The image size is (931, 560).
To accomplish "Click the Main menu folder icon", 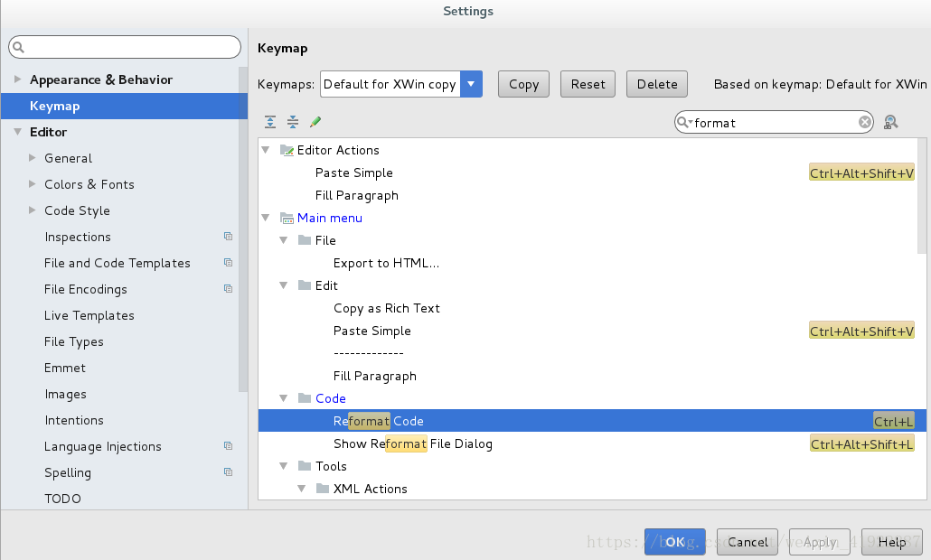I will pyautogui.click(x=287, y=218).
